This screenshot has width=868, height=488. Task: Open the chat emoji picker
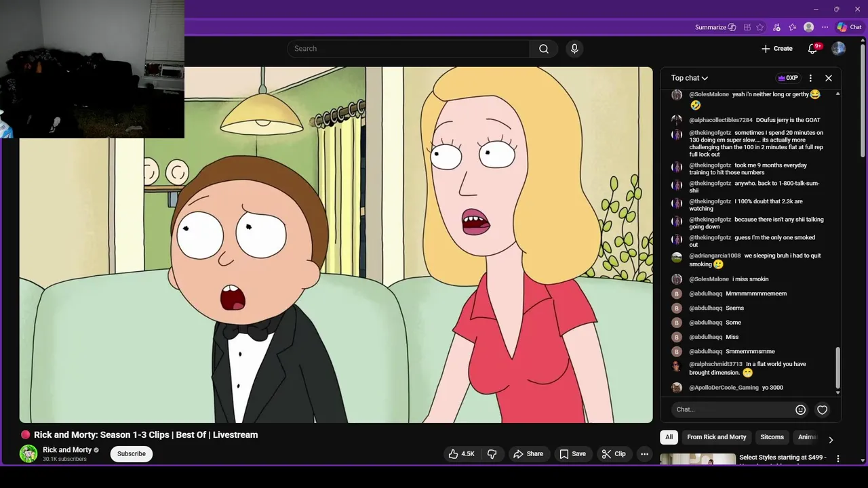[x=800, y=409]
